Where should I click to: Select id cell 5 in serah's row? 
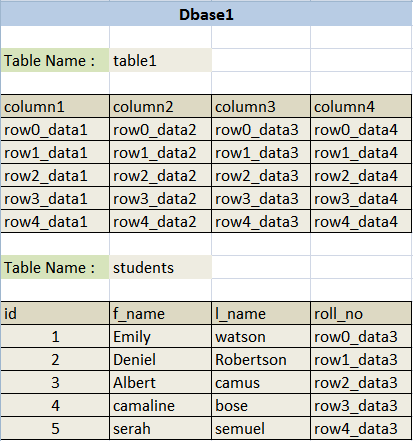(x=55, y=428)
